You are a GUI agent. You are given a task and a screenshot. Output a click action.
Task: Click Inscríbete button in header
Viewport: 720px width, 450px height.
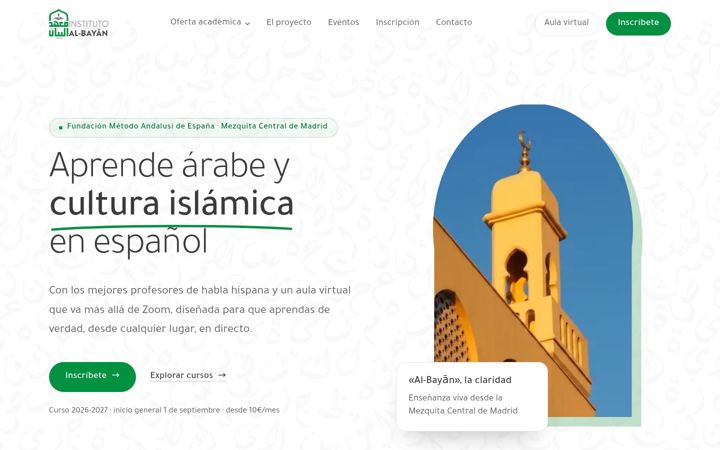[638, 23]
